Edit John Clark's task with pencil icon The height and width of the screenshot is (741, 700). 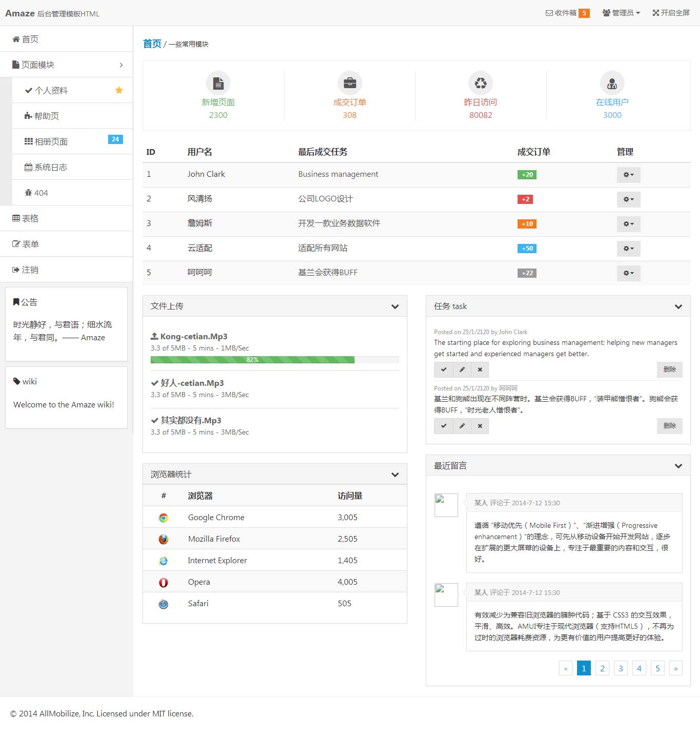462,369
